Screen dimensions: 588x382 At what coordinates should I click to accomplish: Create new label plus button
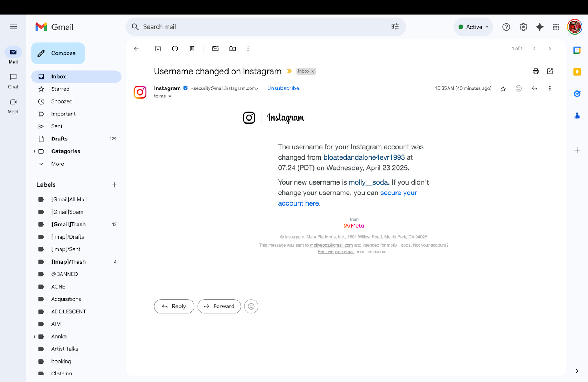(114, 185)
